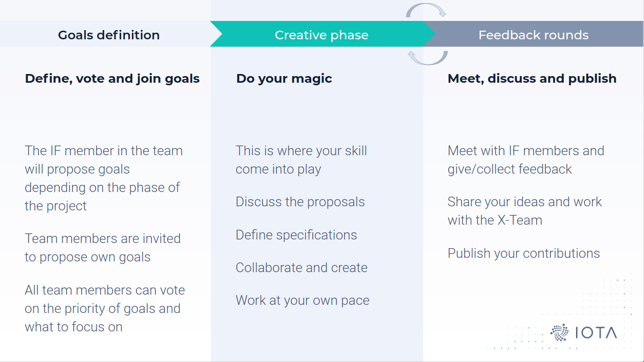Click 'Work at your own pace' line
This screenshot has height=362, width=644.
click(x=303, y=300)
